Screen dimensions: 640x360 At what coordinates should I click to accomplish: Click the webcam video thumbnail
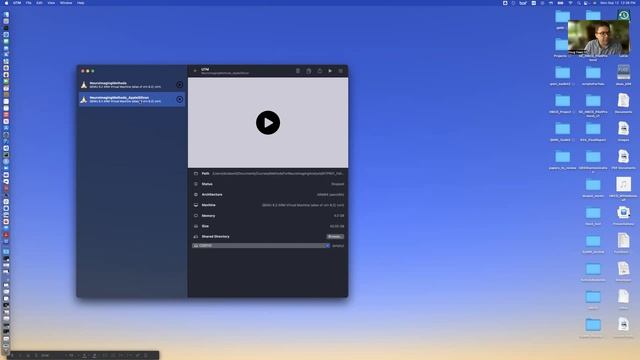598,38
